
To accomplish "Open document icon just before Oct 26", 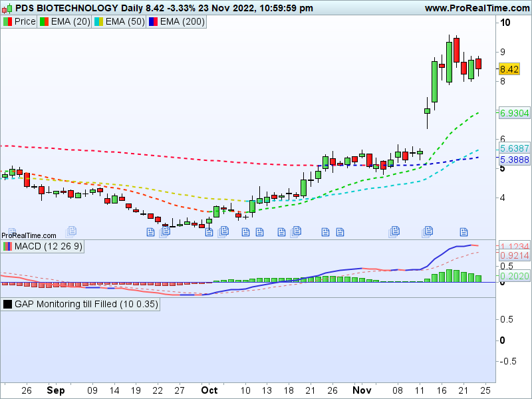I will coord(325,232).
